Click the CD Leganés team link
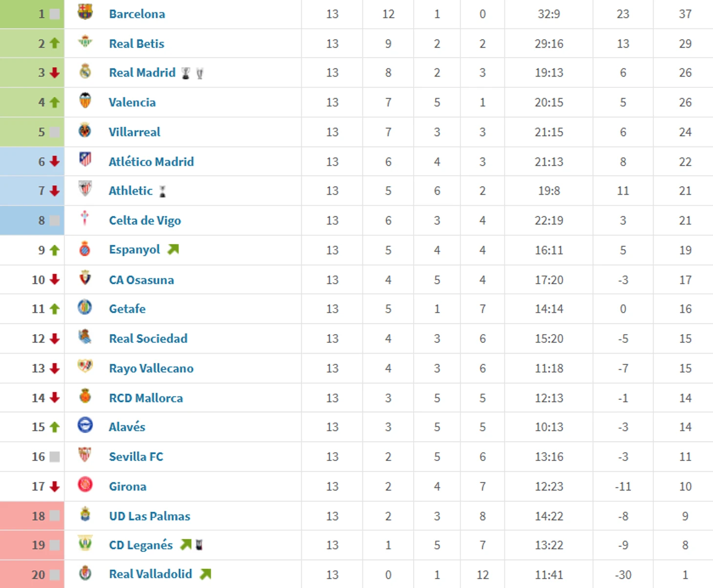713x588 pixels. pyautogui.click(x=141, y=545)
